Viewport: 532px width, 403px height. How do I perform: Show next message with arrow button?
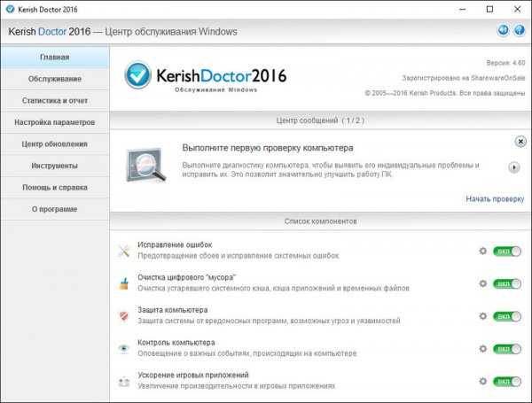pos(514,167)
